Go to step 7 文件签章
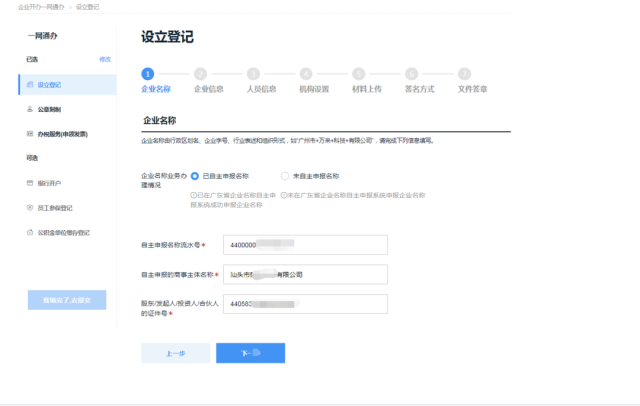Image resolution: width=640 pixels, height=406 pixels. tap(464, 74)
